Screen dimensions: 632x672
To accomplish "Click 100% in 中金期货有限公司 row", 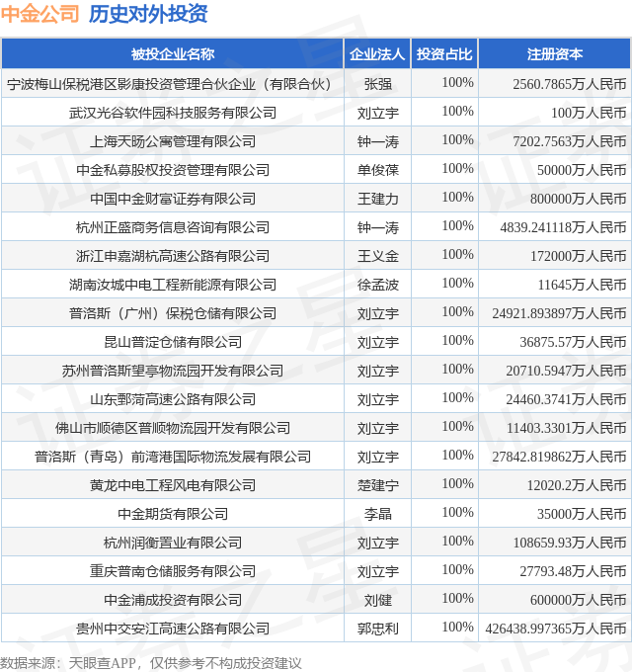I will (x=458, y=512).
